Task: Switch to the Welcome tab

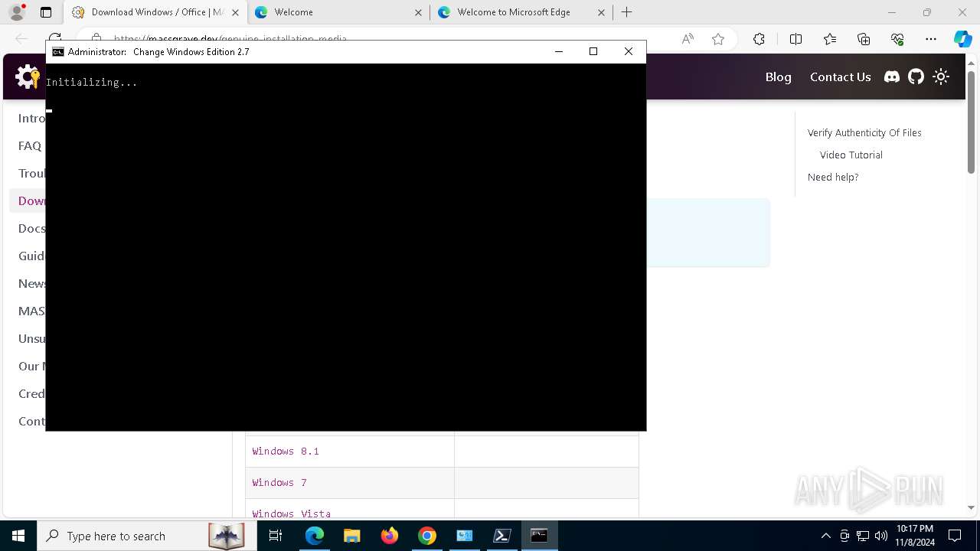Action: click(338, 12)
